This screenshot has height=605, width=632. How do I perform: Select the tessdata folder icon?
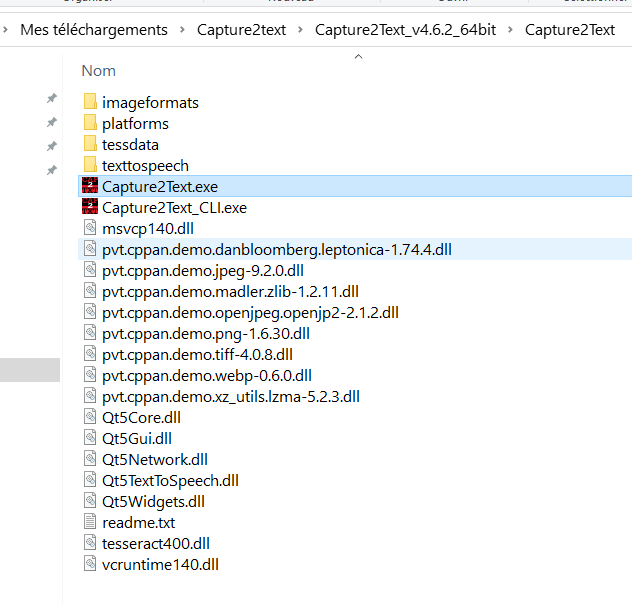(90, 143)
